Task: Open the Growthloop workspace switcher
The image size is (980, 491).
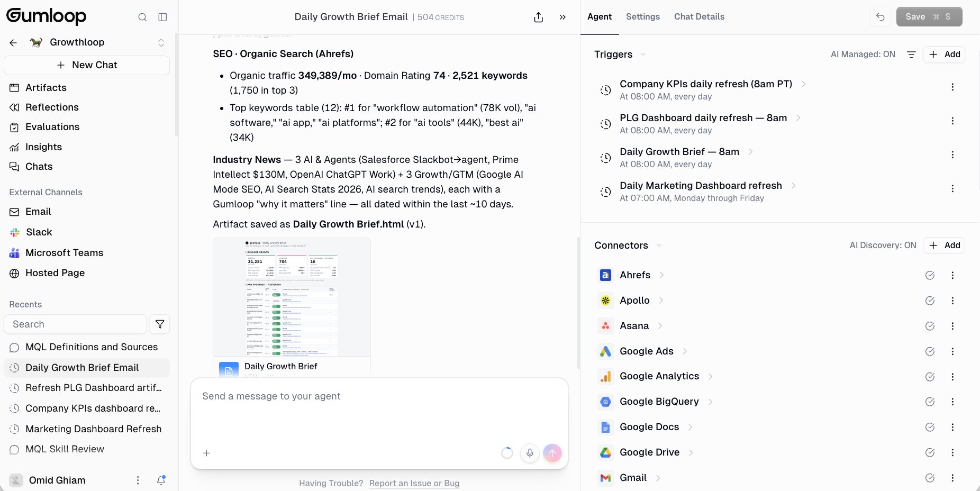Action: tap(161, 42)
